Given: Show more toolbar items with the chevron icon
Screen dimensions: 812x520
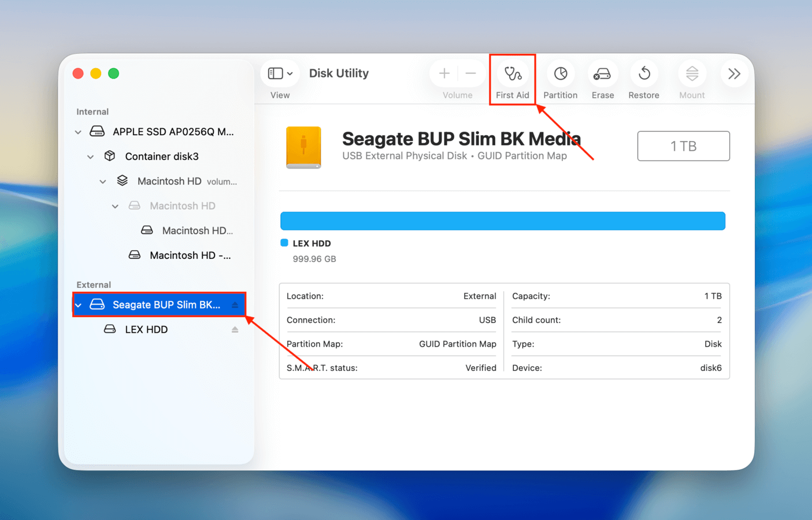Looking at the screenshot, I should 733,73.
